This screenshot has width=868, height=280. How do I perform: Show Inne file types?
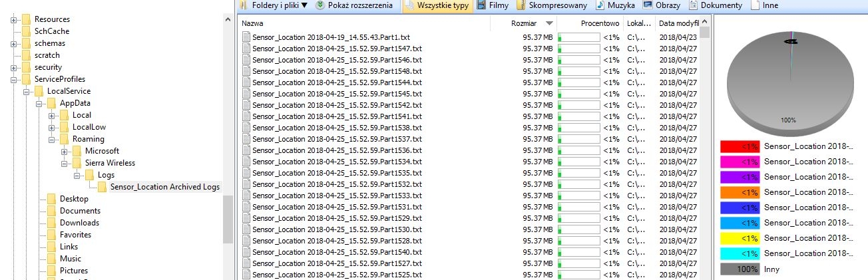pos(765,5)
